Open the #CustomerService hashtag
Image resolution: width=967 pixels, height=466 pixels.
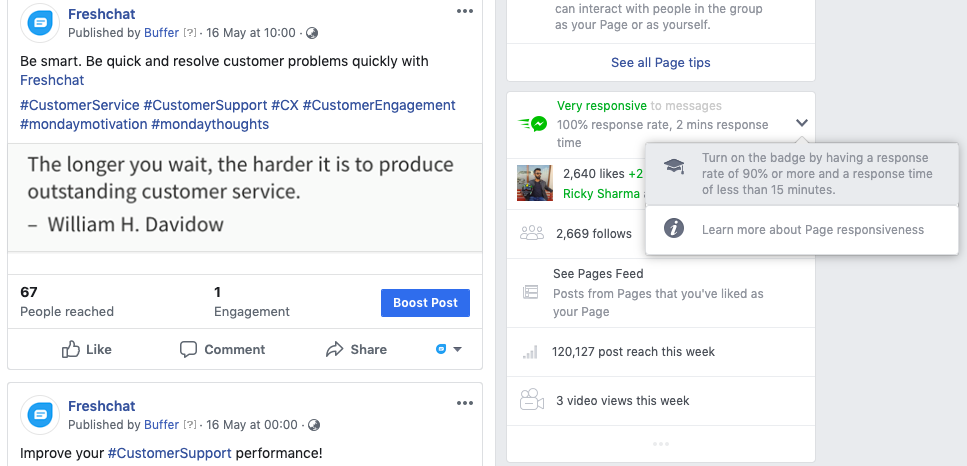[80, 105]
